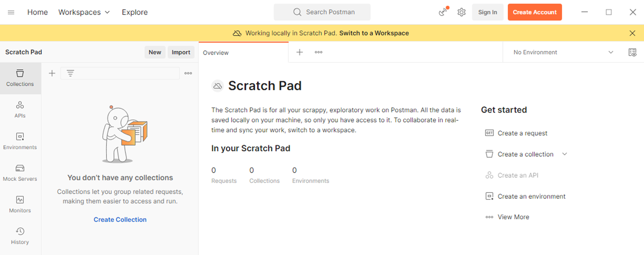Screen dimensions: 644x255
Task: Click the Create a request link
Action: point(522,133)
